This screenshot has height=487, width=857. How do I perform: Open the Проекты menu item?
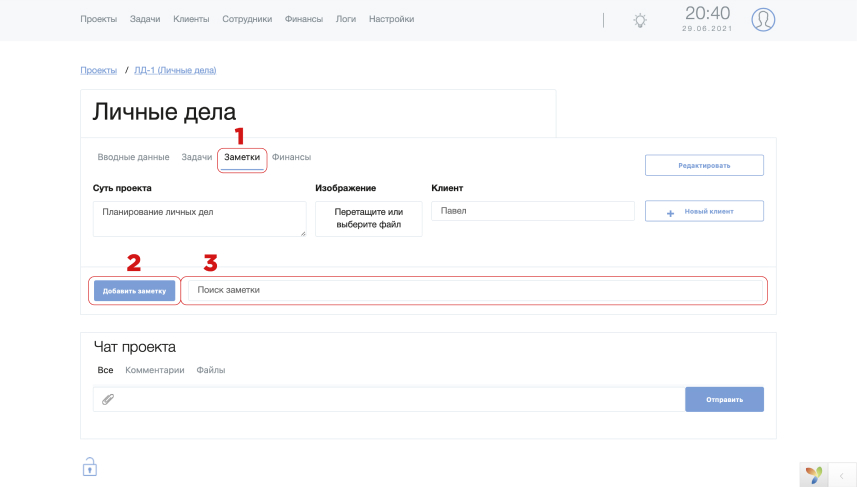pyautogui.click(x=98, y=19)
